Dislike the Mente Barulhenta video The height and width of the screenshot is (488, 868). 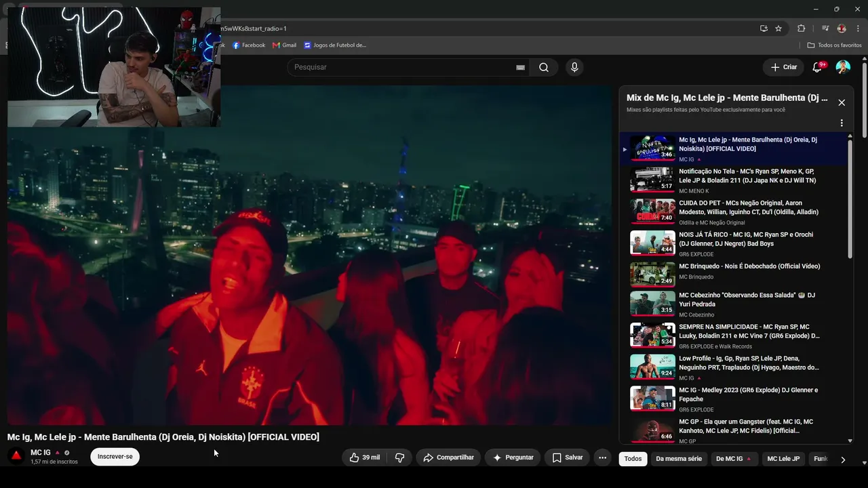coord(399,457)
